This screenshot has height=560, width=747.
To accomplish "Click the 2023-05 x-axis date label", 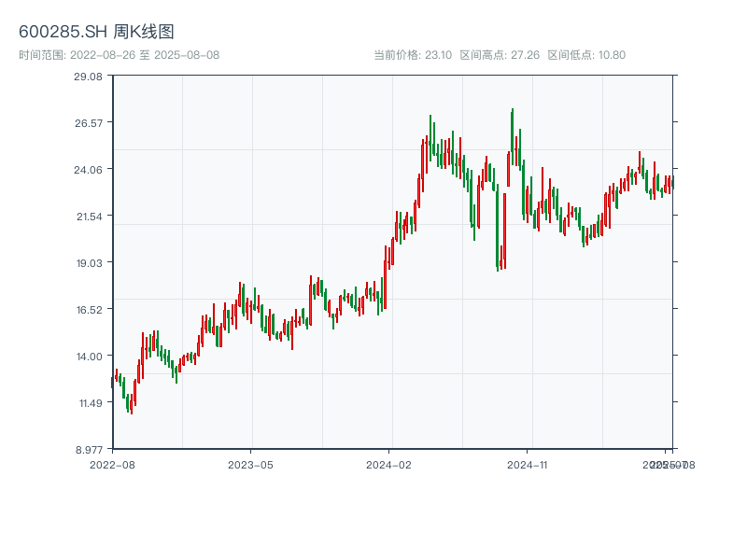I will pos(250,464).
